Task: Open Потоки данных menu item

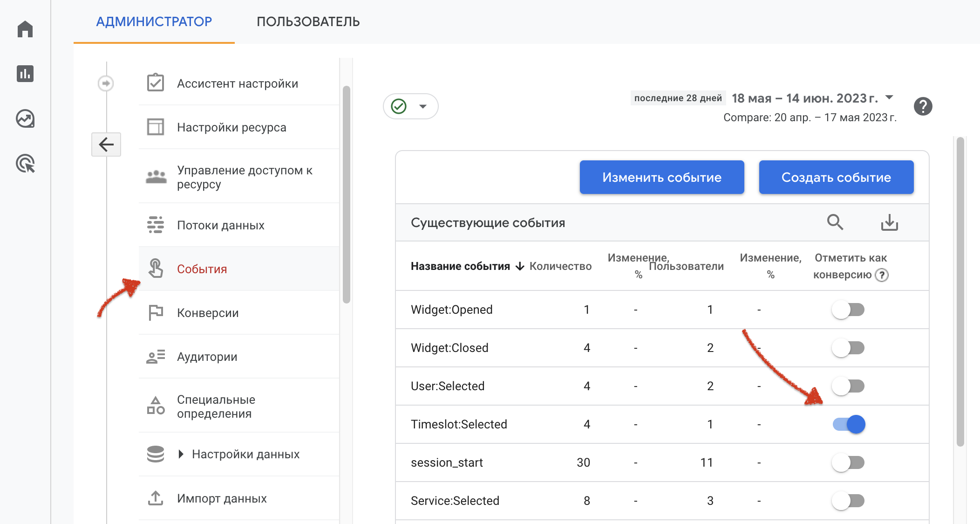Action: pyautogui.click(x=239, y=225)
